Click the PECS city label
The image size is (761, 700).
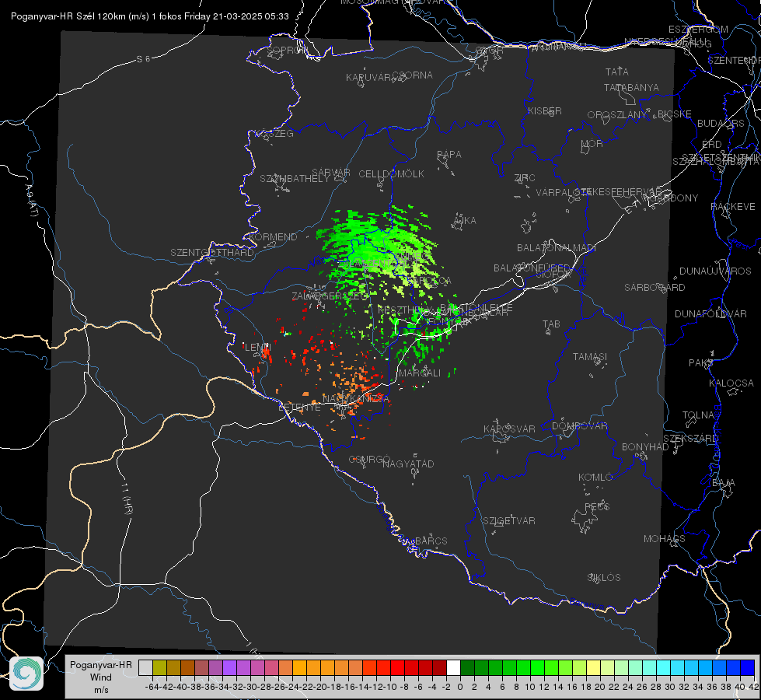click(597, 506)
